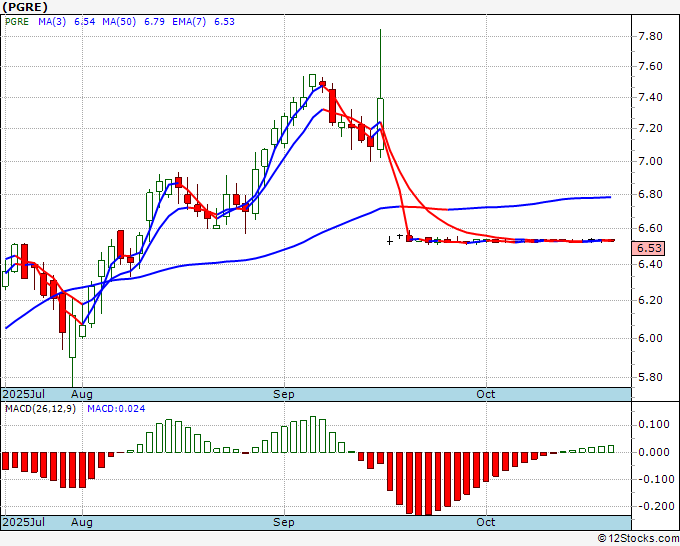Click the EMA(7) value 6.53
The image size is (680, 546).
coord(224,22)
